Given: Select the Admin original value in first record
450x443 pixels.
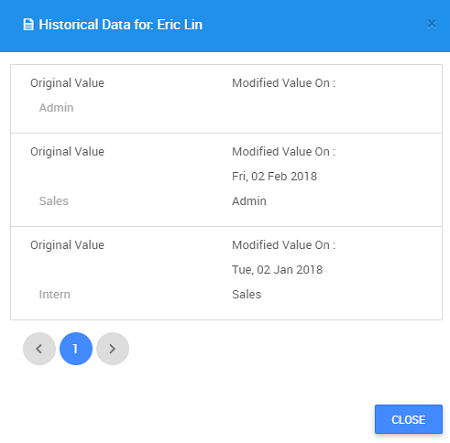Looking at the screenshot, I should point(56,108).
